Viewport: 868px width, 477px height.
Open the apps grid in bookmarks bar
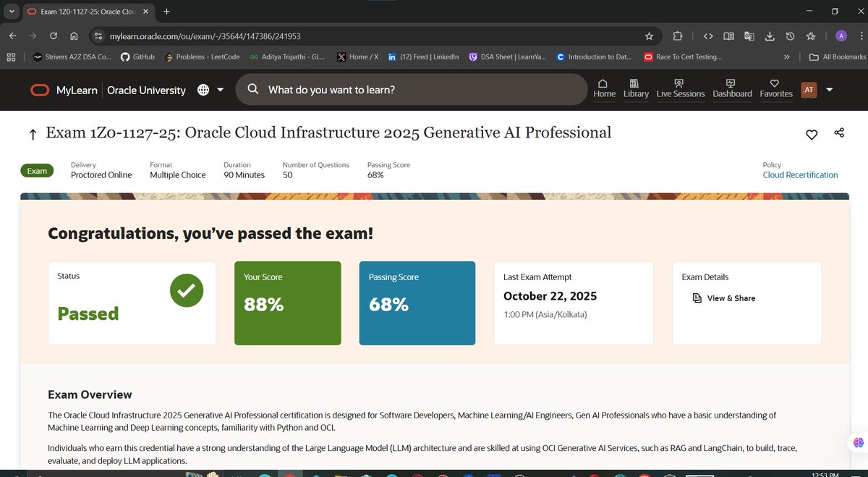point(11,57)
